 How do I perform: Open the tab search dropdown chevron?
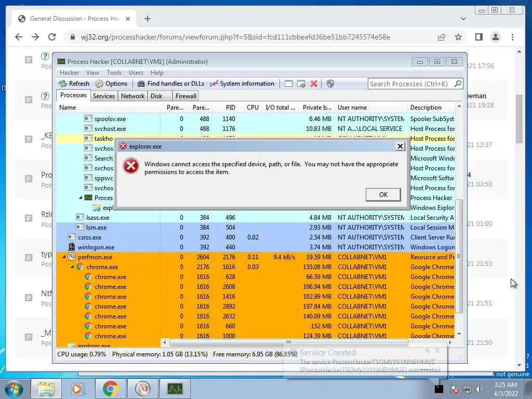pos(463,19)
